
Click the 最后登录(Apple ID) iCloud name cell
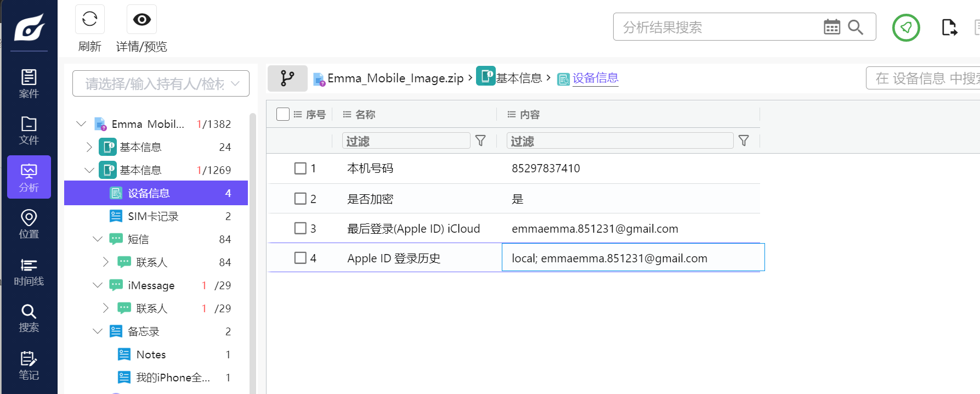click(x=413, y=229)
